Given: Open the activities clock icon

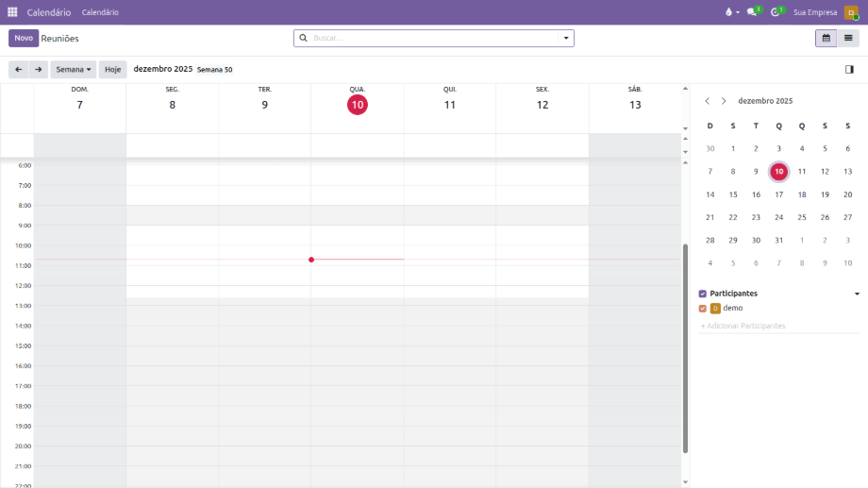Looking at the screenshot, I should (776, 12).
